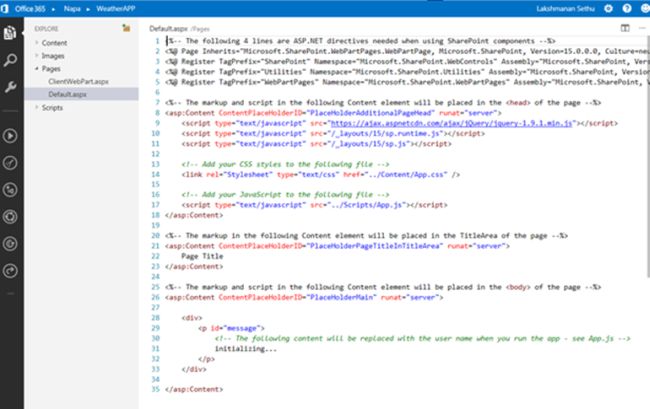The width and height of the screenshot is (650, 409).
Task: Click the opening div tag on line 28
Action: (x=192, y=318)
